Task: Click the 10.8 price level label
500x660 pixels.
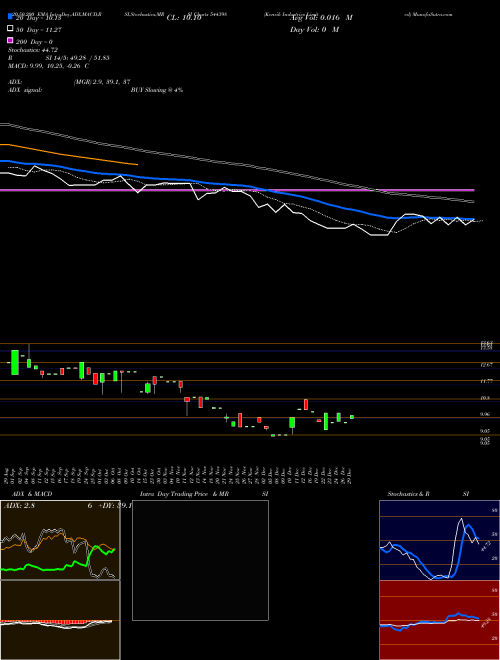Action: click(x=485, y=398)
